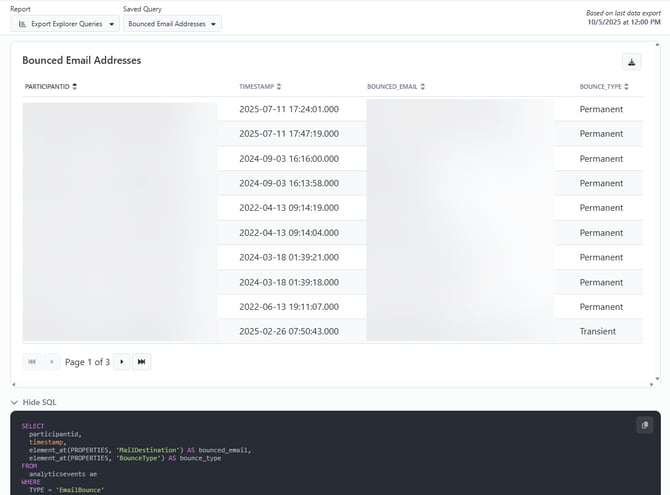This screenshot has height=495, width=670.
Task: Open the Report dropdown
Action: 67,23
